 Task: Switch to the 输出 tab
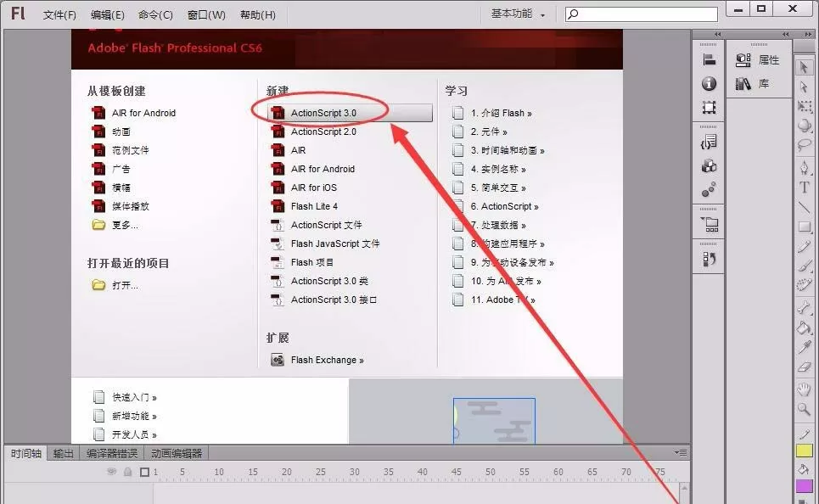[63, 453]
